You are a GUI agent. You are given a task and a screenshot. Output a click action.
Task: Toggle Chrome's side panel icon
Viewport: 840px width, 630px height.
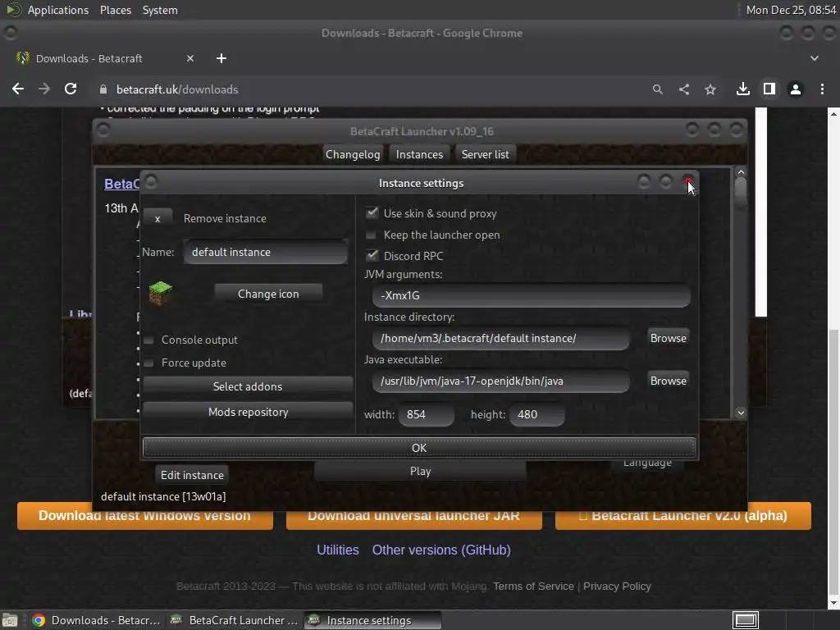coord(769,89)
